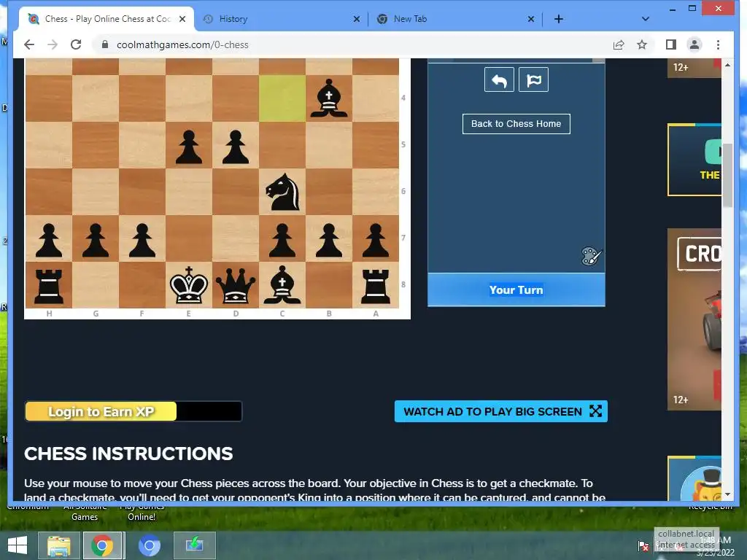Click the download installer taskbar icon
The height and width of the screenshot is (560, 747).
pos(194,545)
